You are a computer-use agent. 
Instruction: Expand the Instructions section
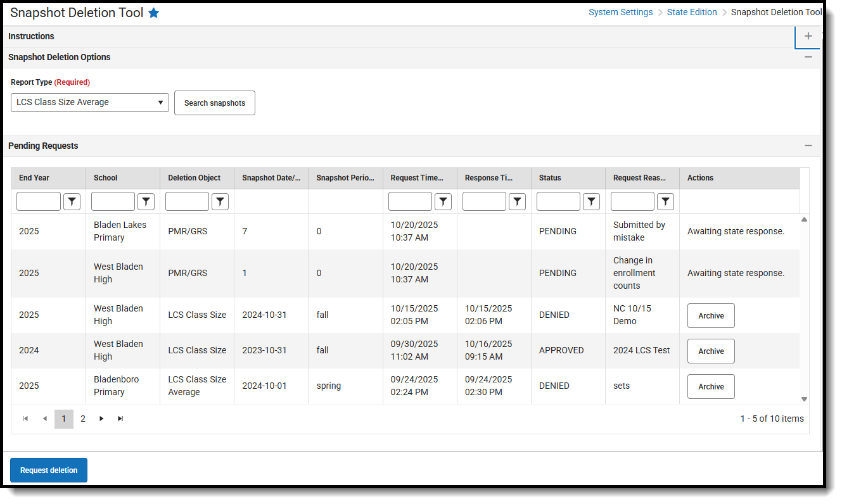click(x=807, y=36)
